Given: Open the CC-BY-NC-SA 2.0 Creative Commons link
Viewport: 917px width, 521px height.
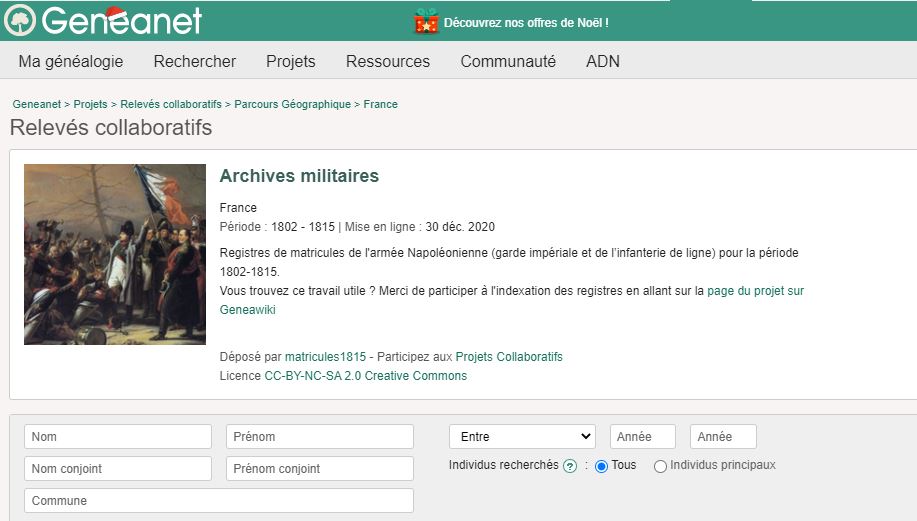Looking at the screenshot, I should click(x=365, y=376).
